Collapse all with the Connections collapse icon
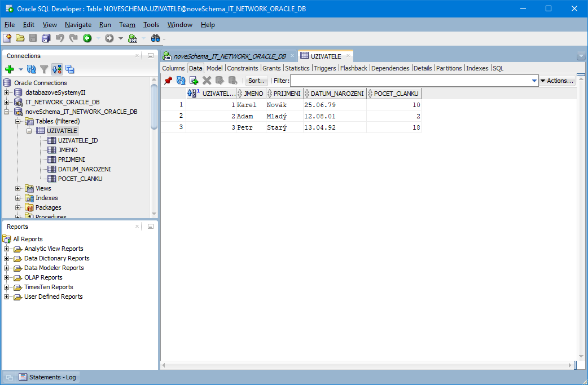 click(x=70, y=69)
